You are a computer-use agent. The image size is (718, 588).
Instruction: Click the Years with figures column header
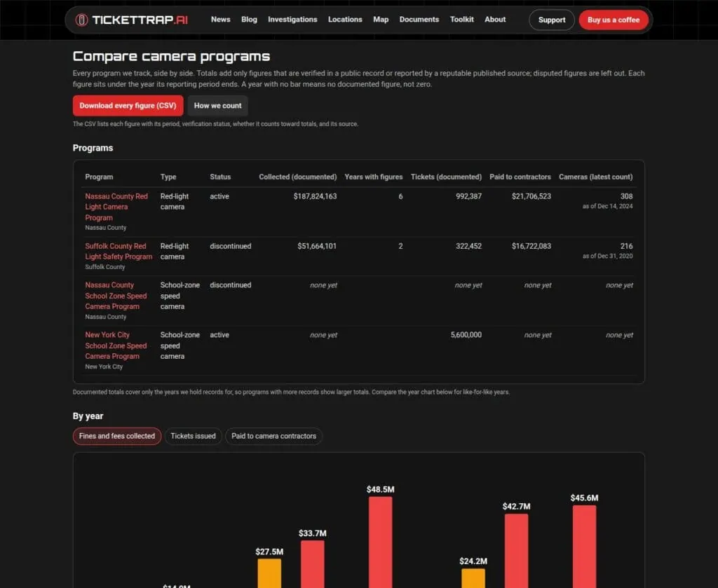[x=373, y=177]
